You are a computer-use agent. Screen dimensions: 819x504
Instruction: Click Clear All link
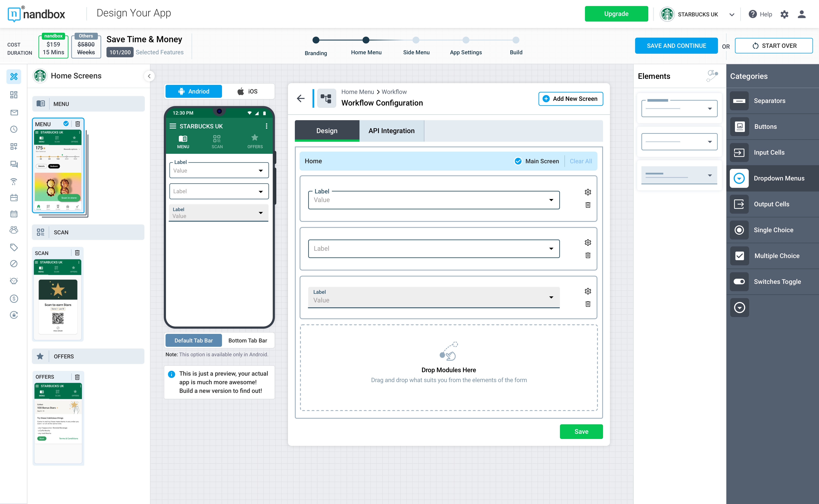point(581,161)
